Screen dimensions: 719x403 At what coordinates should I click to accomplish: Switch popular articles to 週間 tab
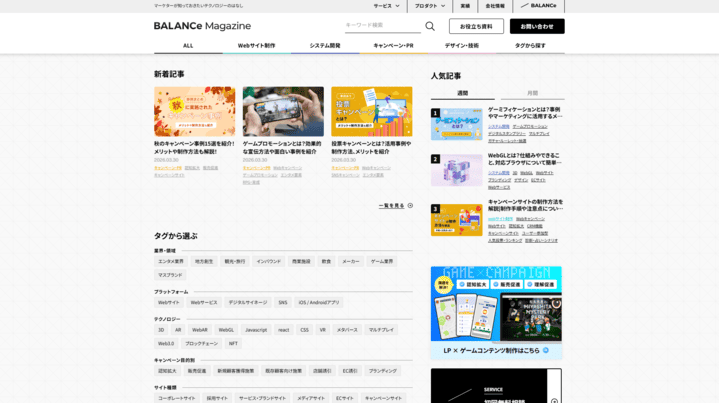(x=463, y=93)
